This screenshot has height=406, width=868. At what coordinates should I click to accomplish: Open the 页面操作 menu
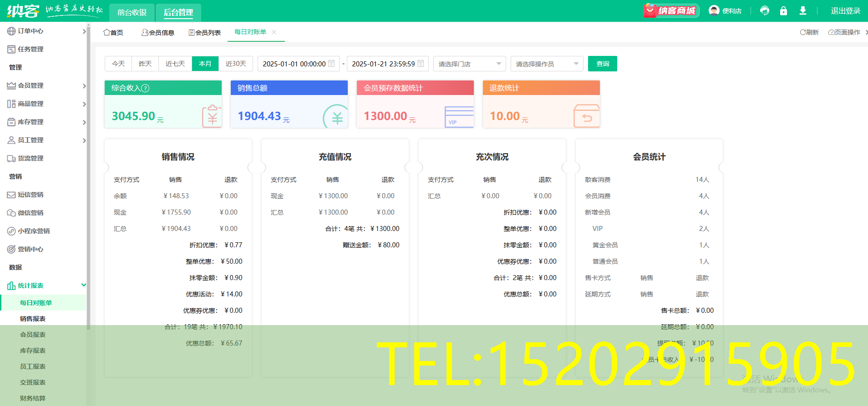tap(844, 32)
